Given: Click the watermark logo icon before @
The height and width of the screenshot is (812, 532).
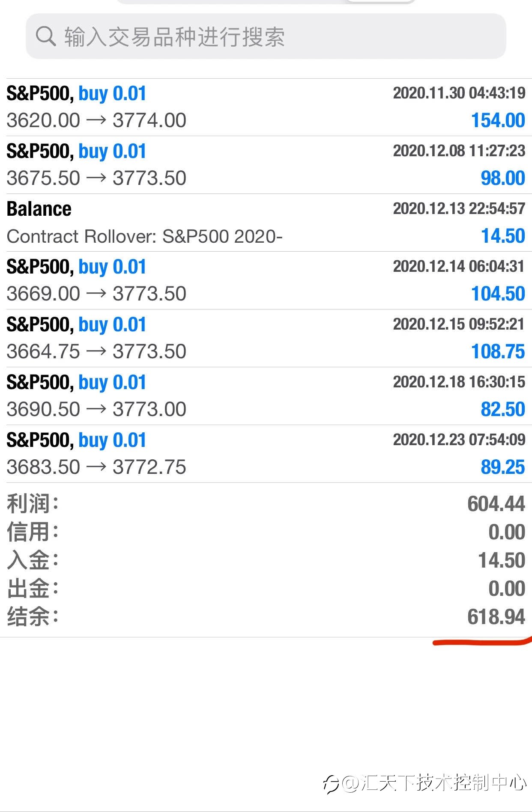Looking at the screenshot, I should click(x=331, y=784).
